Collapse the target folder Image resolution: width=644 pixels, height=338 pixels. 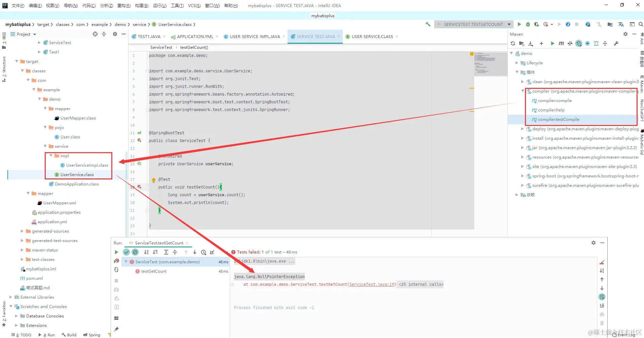(x=17, y=61)
